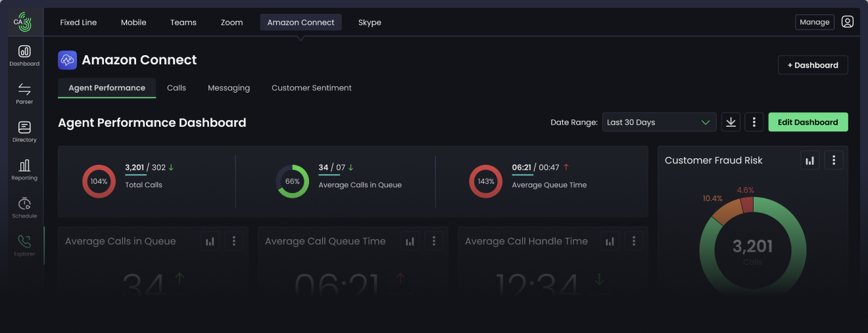
Task: Open the Customer Fraud Risk more options menu
Action: point(834,160)
